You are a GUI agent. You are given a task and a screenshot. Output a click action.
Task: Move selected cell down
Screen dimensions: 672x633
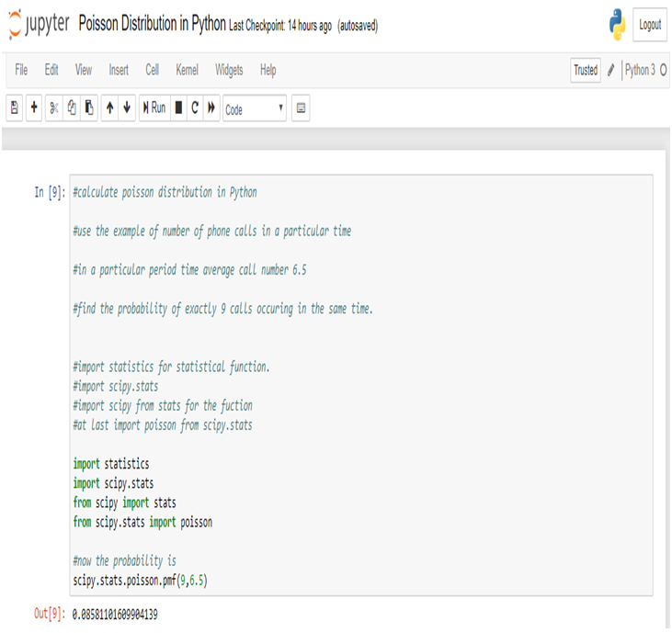point(127,107)
